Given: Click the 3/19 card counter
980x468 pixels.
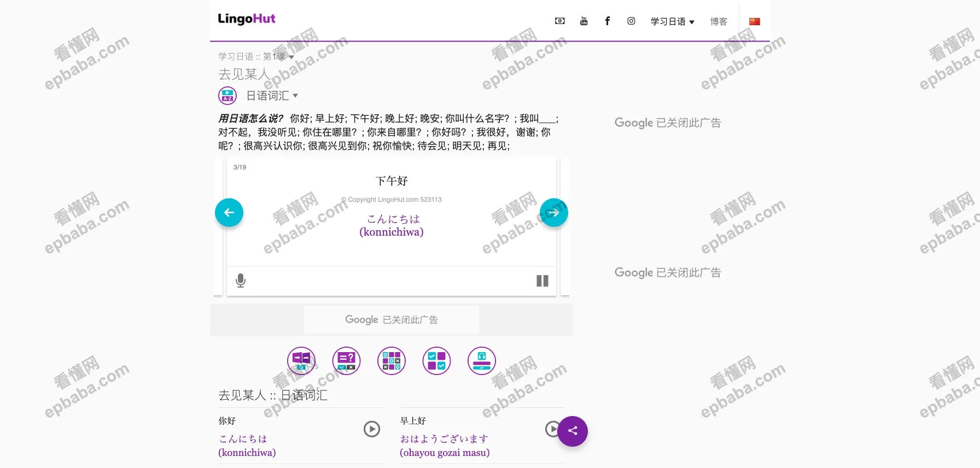Looking at the screenshot, I should click(x=240, y=167).
